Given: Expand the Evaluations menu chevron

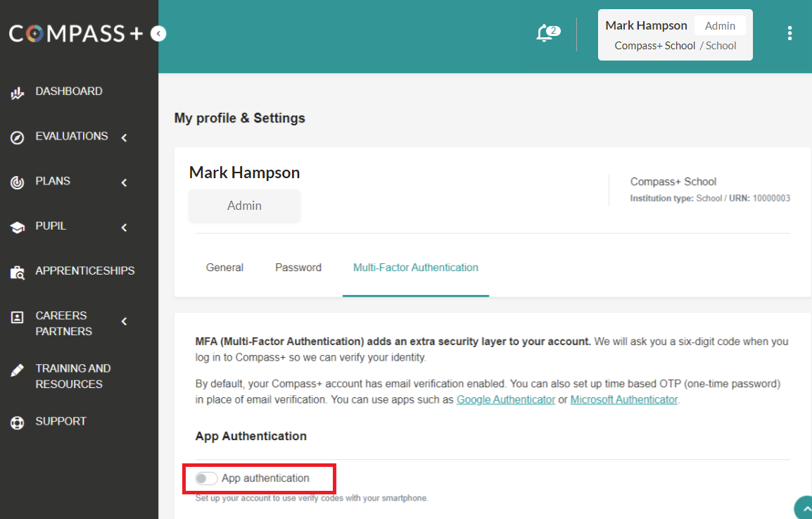Looking at the screenshot, I should coord(125,137).
